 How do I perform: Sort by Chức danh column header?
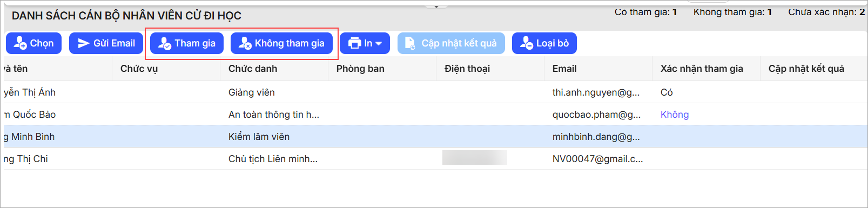[253, 69]
